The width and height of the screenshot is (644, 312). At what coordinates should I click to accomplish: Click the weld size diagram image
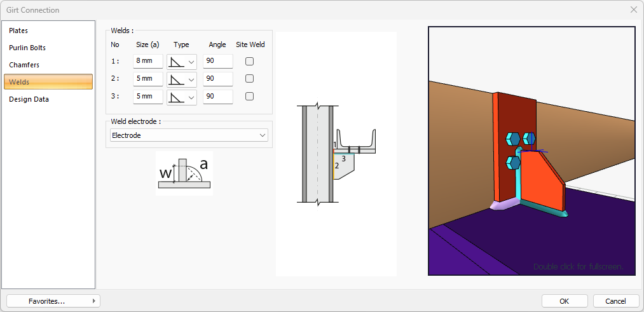point(183,173)
